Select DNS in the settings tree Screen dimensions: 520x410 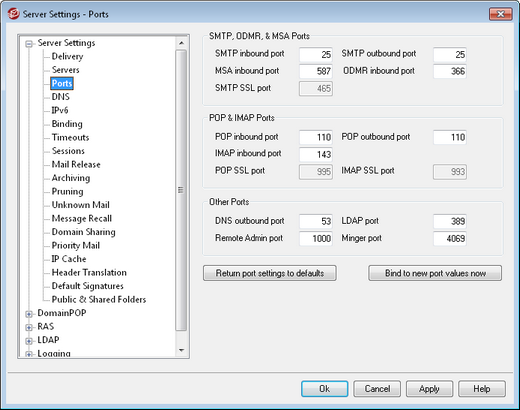click(61, 97)
